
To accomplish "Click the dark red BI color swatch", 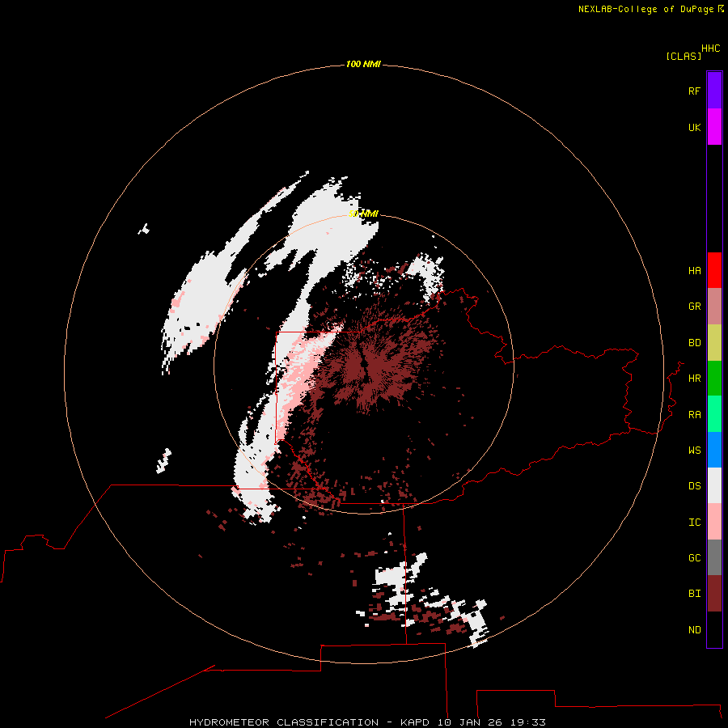I will 714,594.
